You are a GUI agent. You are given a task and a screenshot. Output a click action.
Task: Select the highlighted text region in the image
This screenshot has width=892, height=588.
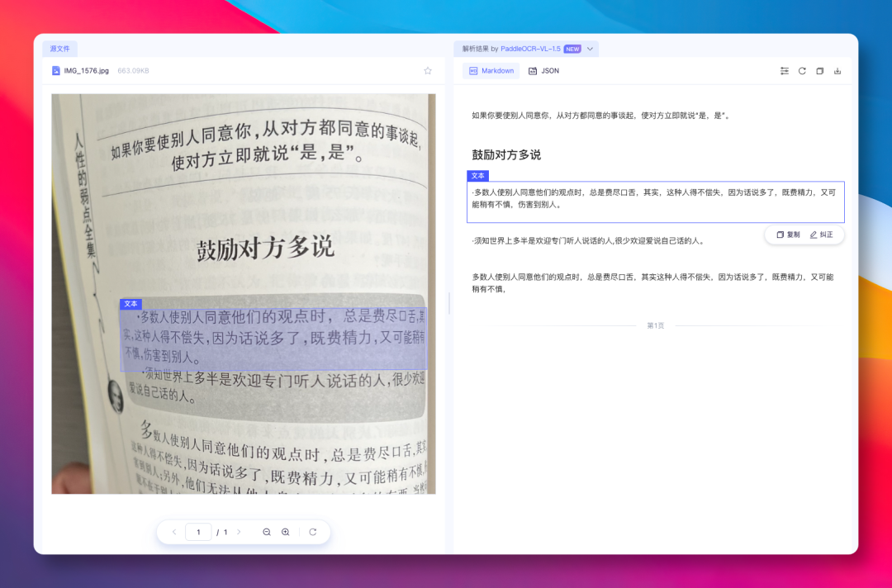pos(273,339)
